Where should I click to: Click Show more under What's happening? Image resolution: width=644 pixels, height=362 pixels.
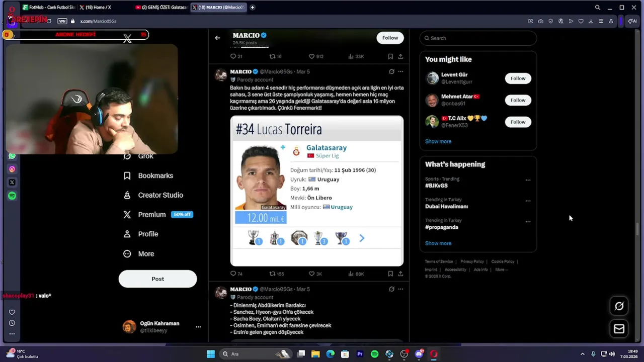tap(438, 243)
